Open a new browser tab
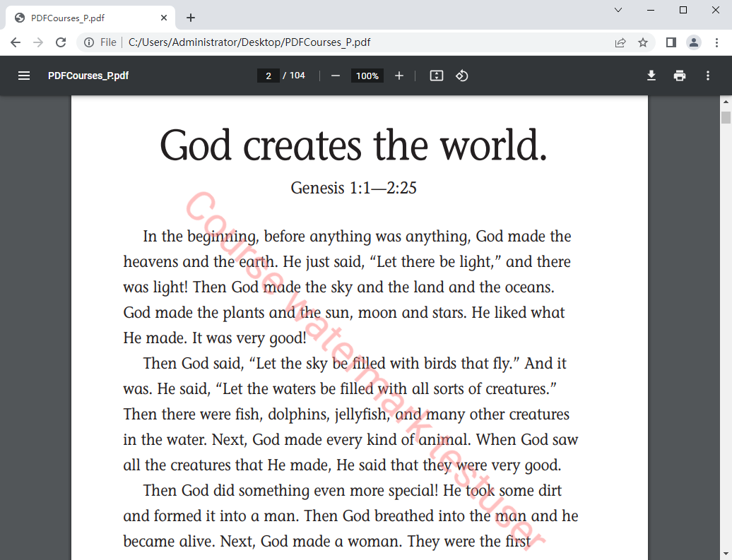 coord(191,18)
